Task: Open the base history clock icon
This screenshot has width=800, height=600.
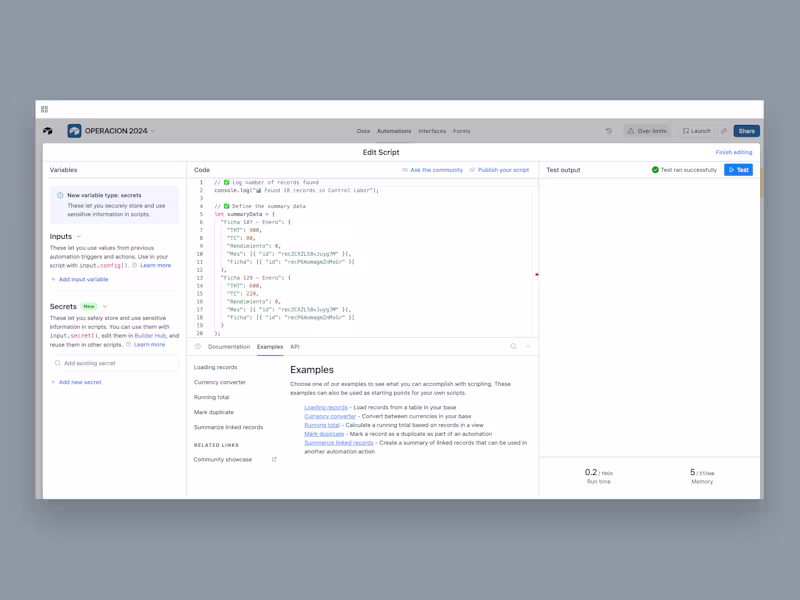Action: point(609,131)
